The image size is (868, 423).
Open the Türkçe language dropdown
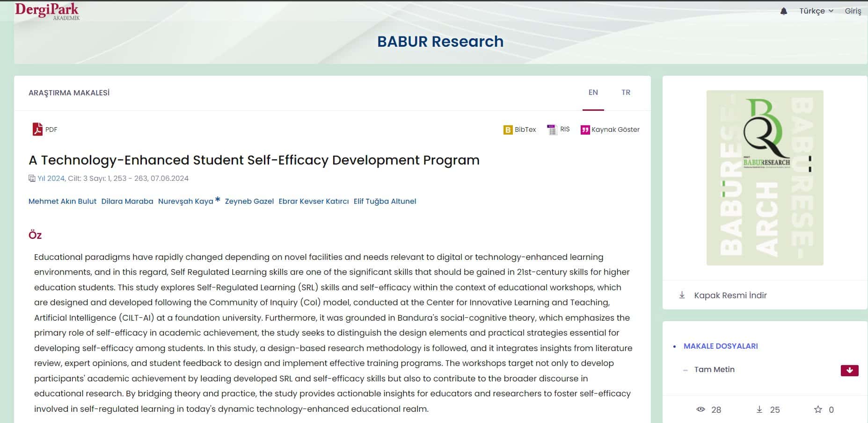816,11
